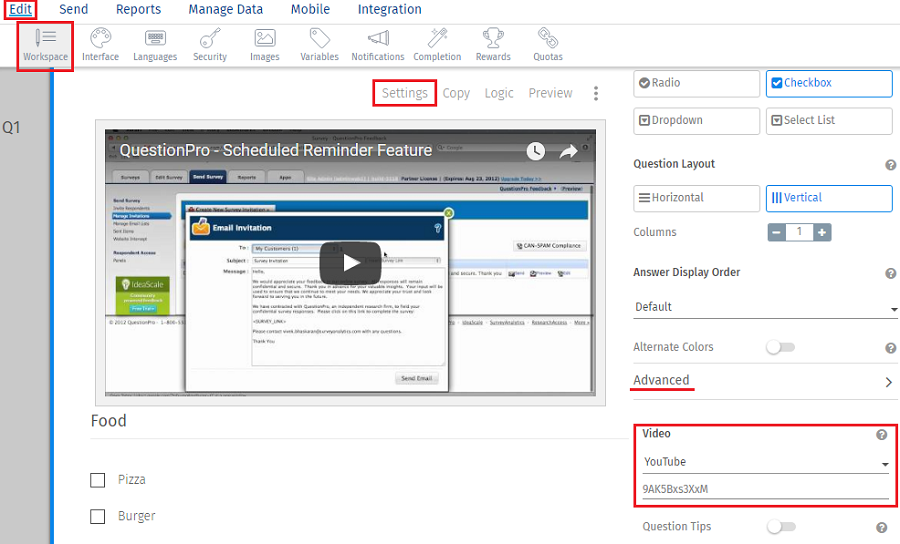Click the Food question title text

[108, 421]
